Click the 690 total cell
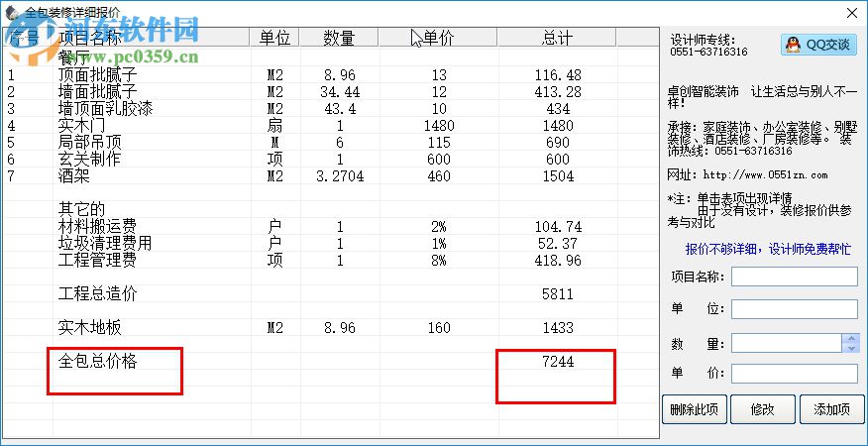The width and height of the screenshot is (868, 446). tap(558, 143)
